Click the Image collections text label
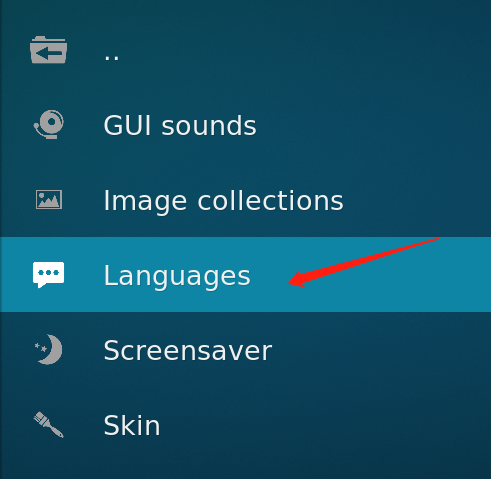 pos(223,201)
